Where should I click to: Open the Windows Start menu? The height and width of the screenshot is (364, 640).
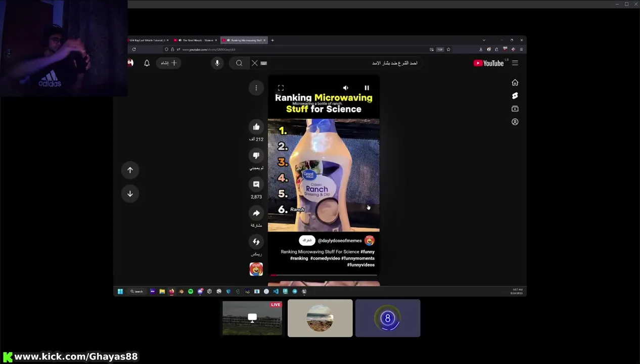[x=120, y=291]
